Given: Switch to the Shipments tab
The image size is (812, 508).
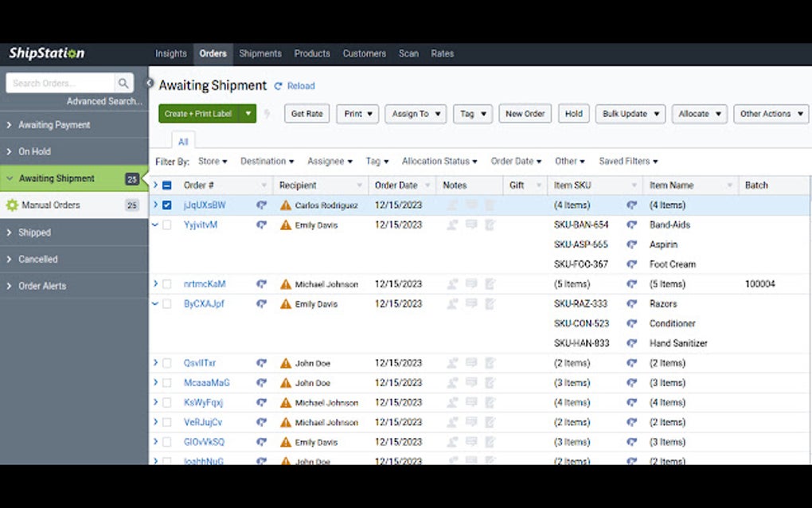Looking at the screenshot, I should coord(260,53).
